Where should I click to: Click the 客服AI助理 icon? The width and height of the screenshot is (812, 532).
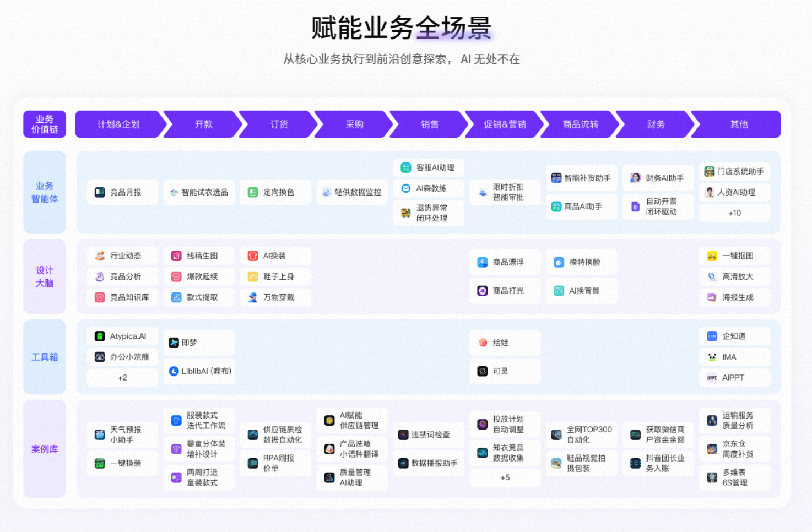point(406,167)
